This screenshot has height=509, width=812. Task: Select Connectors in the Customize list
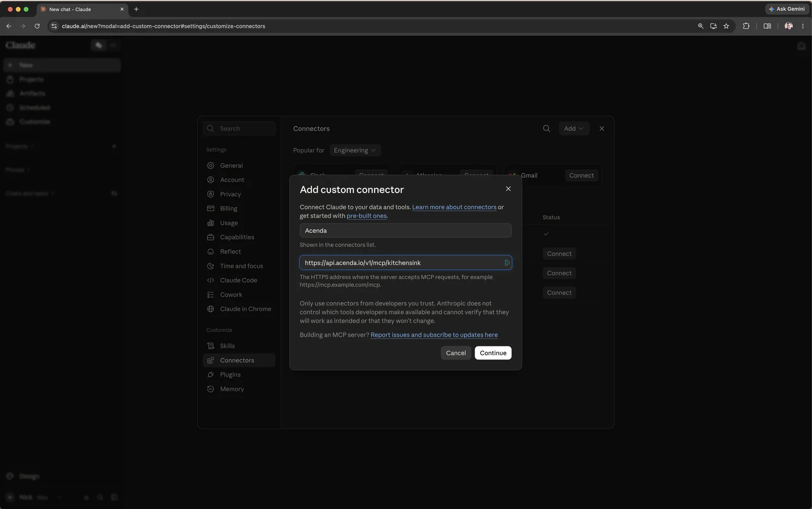239,360
